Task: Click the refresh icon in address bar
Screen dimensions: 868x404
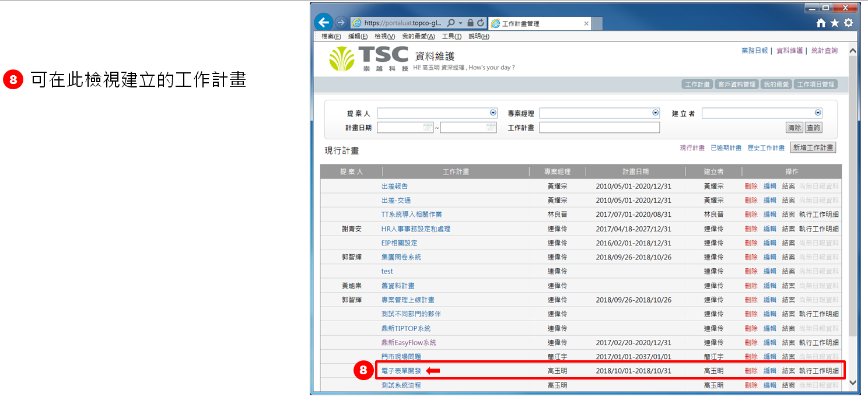Action: 480,23
